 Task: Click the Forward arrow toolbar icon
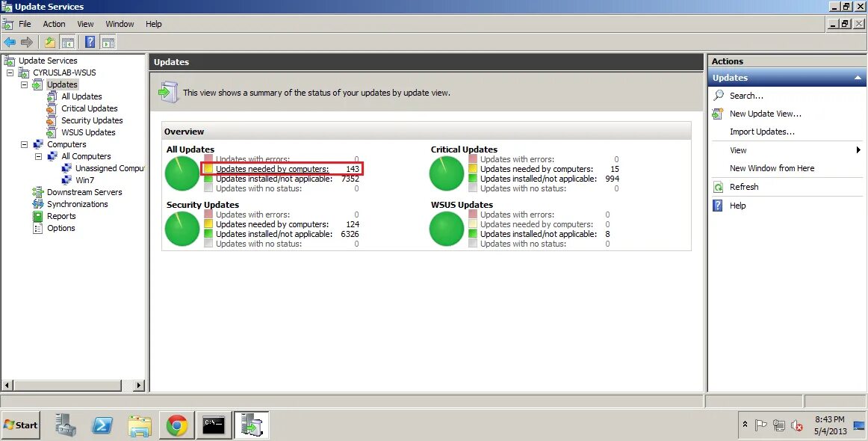pyautogui.click(x=27, y=42)
